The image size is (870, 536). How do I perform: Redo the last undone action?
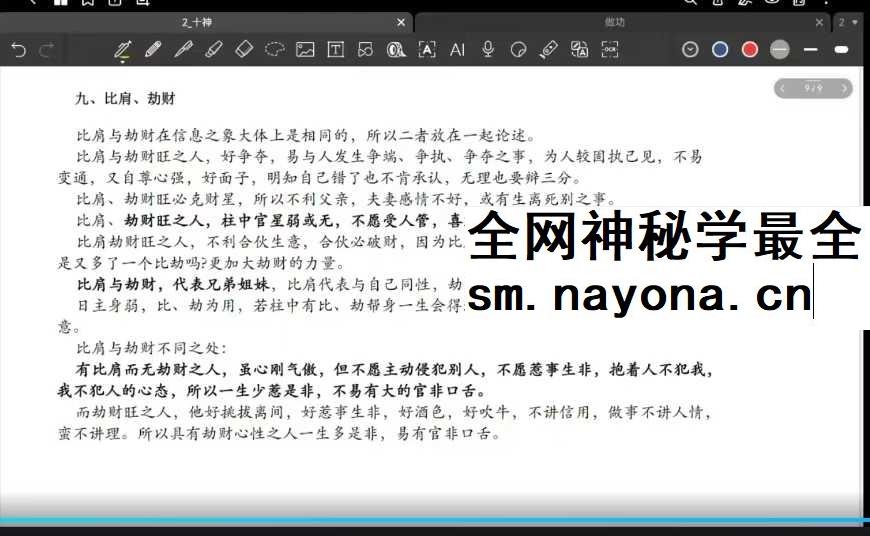pos(47,50)
